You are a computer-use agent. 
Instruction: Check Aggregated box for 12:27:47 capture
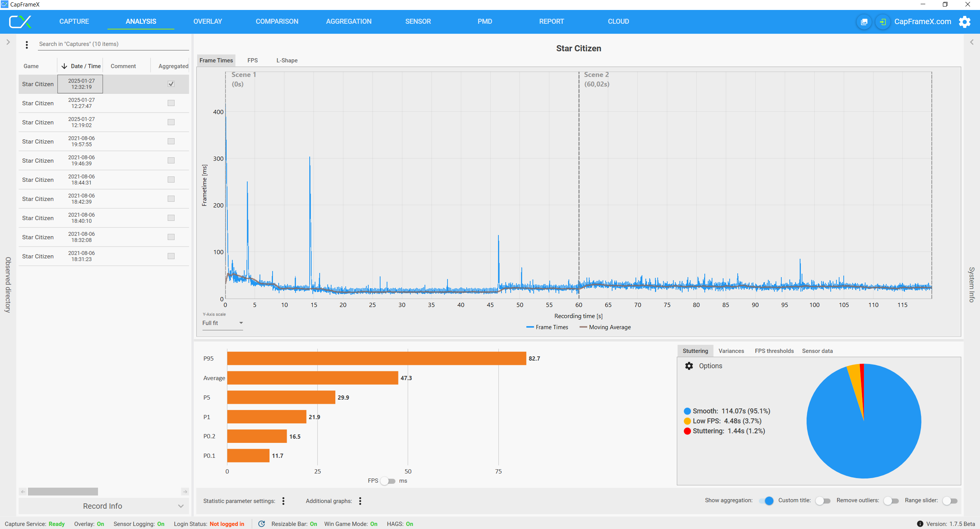click(171, 103)
